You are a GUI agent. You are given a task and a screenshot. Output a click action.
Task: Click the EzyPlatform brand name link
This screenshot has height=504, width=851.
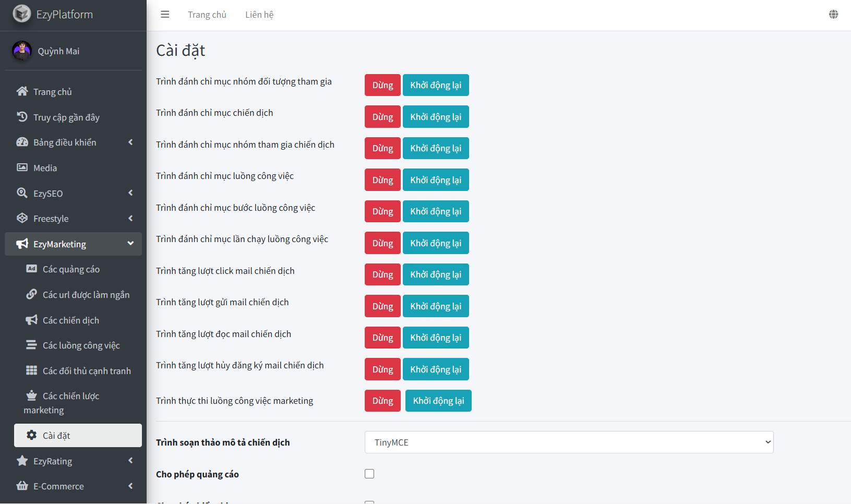pyautogui.click(x=65, y=14)
